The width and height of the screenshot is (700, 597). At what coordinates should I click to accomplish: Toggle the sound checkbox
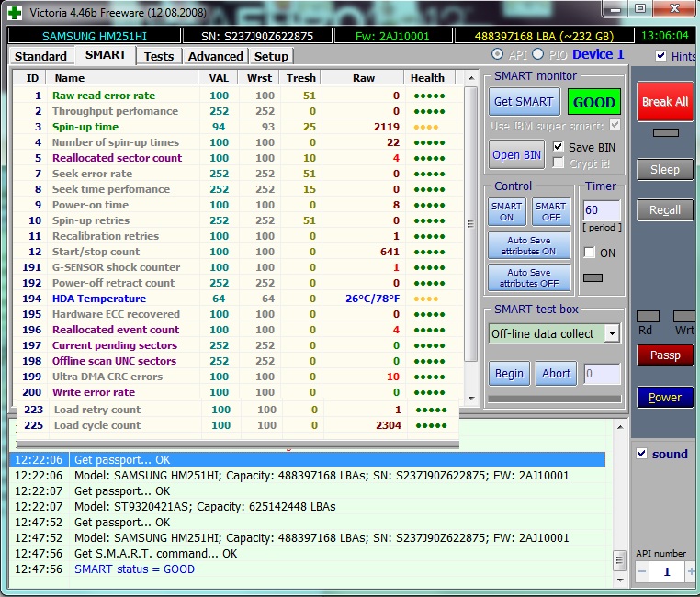click(x=641, y=454)
